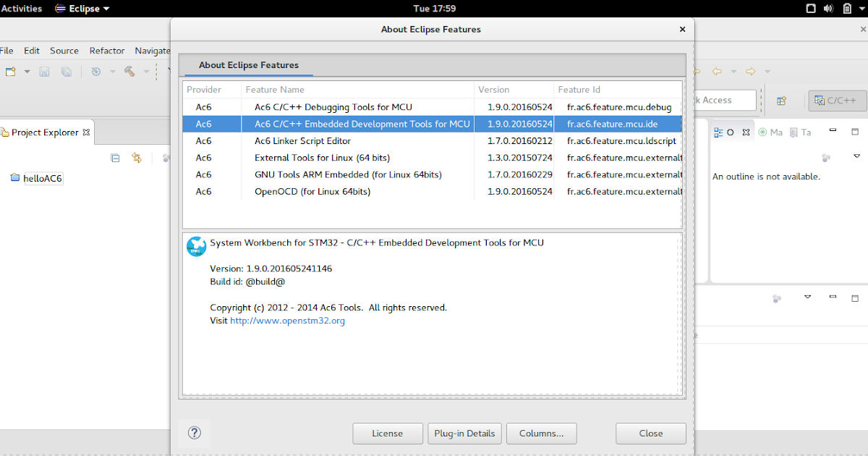The width and height of the screenshot is (868, 456).
Task: Collapse all items in Project Explorer
Action: pyautogui.click(x=115, y=158)
